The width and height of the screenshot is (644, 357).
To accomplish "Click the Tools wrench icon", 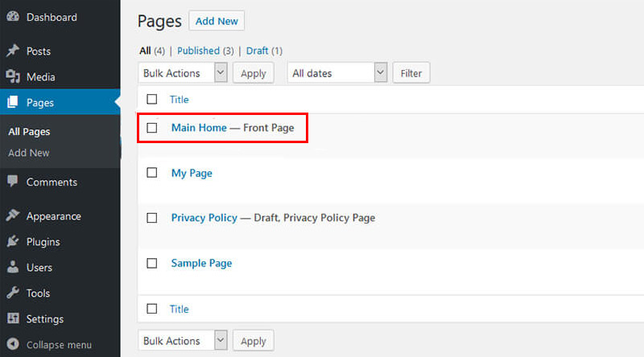I will (13, 293).
